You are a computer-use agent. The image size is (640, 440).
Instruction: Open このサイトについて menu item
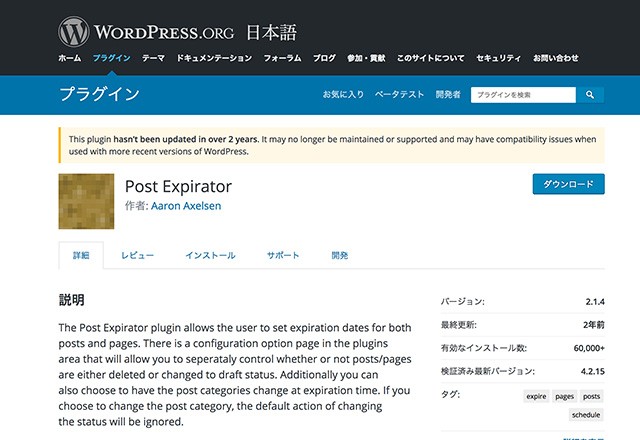pyautogui.click(x=431, y=58)
